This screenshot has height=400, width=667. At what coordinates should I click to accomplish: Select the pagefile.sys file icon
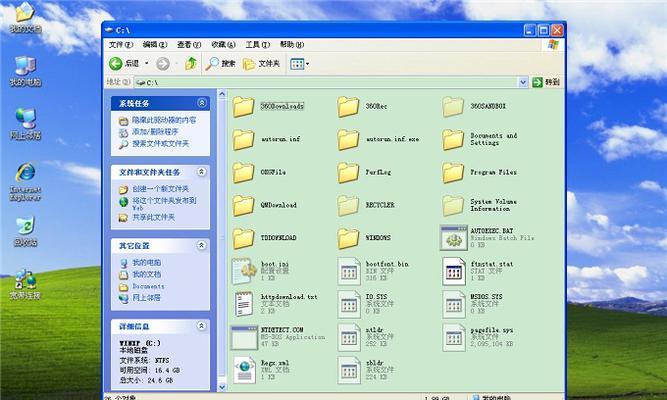(x=453, y=337)
